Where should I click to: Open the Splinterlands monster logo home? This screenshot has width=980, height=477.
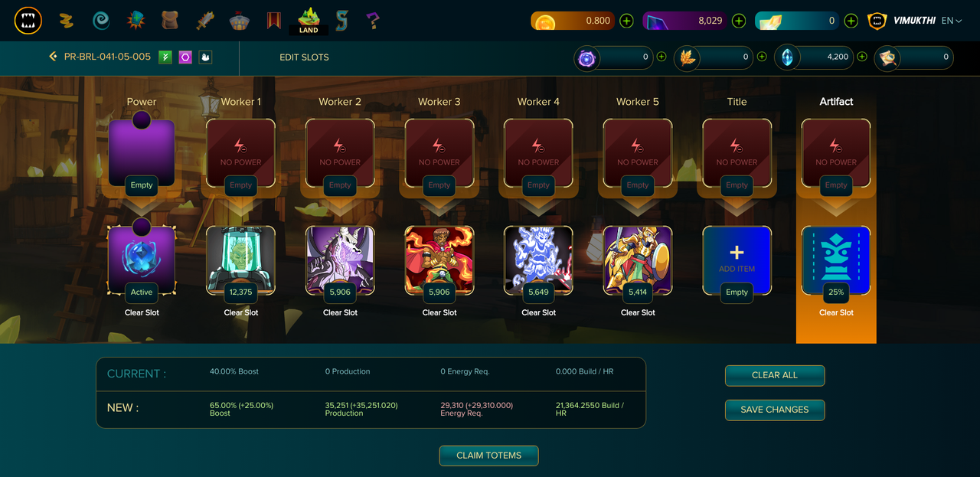point(28,21)
